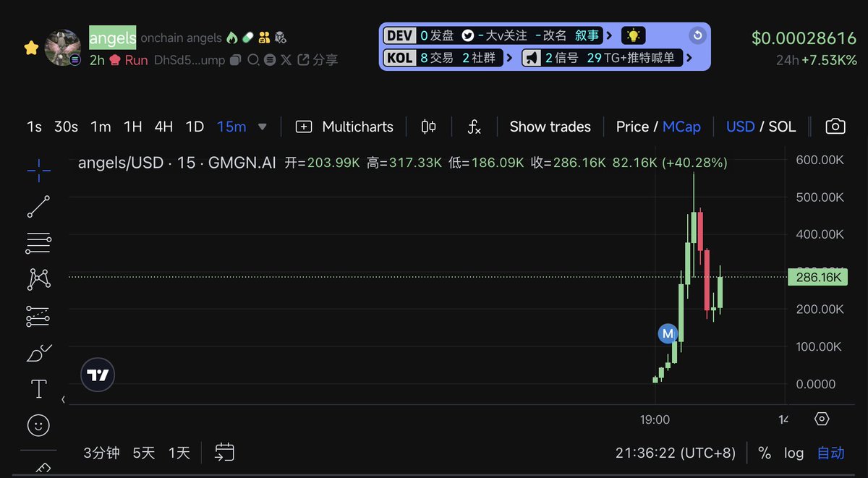Click the owl badge icon beside onchain angels
Image resolution: width=868 pixels, height=478 pixels.
281,38
